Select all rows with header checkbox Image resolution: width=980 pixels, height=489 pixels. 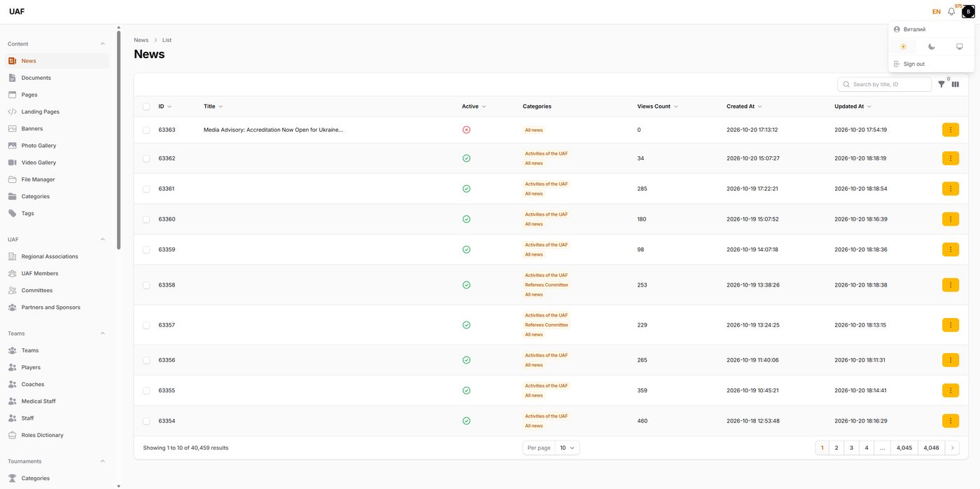146,106
